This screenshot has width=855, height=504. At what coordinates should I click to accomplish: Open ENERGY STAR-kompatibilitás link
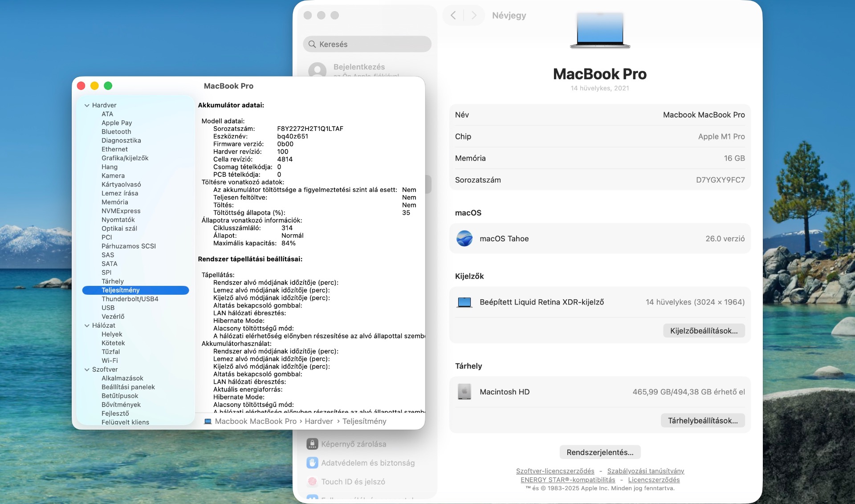[568, 480]
